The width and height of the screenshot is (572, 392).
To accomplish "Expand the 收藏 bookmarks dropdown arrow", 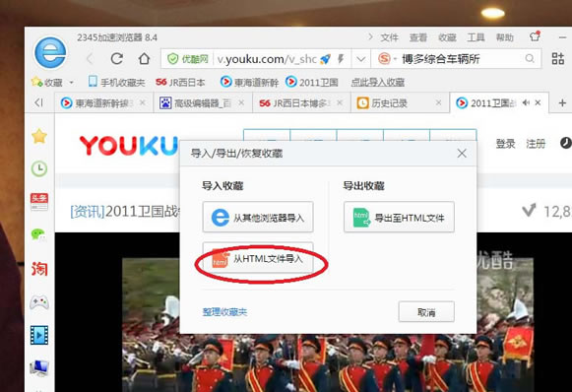I will [72, 83].
